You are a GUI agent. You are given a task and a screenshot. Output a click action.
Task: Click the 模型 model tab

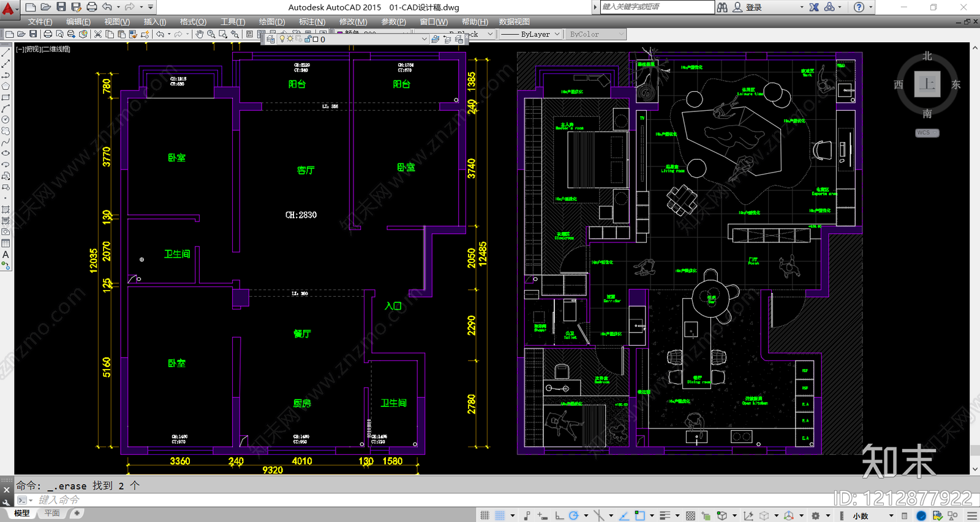point(21,513)
